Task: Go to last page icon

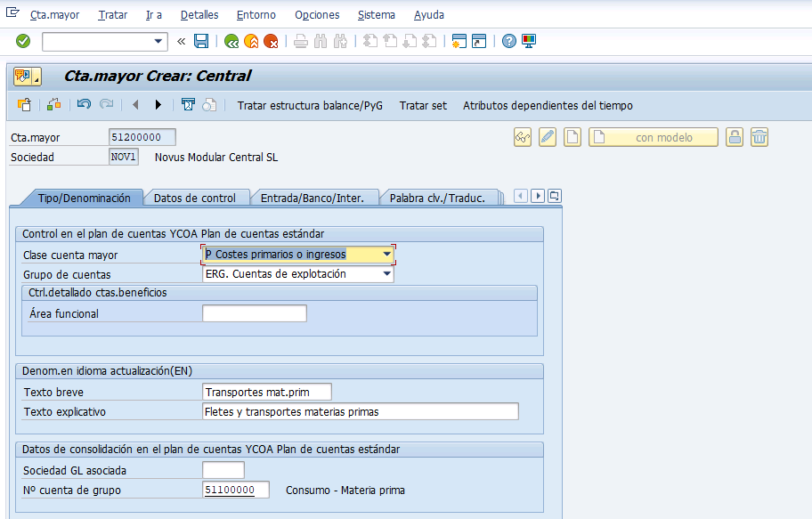Action: point(429,41)
